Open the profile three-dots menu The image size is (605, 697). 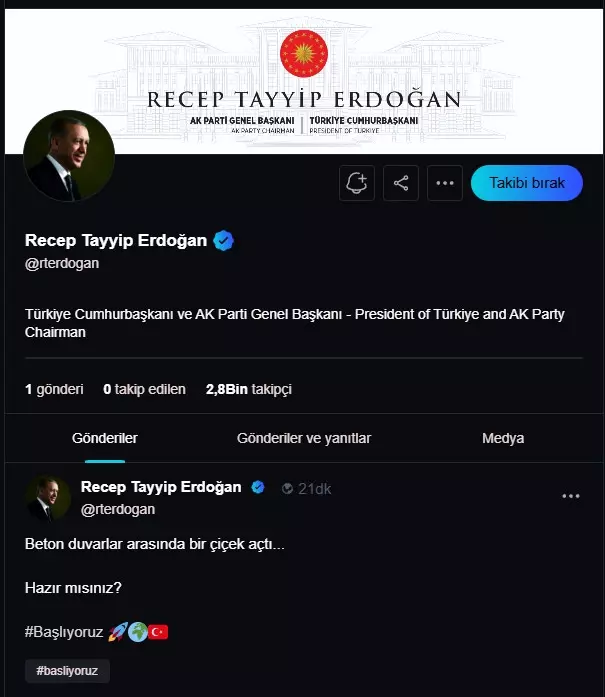(x=445, y=183)
